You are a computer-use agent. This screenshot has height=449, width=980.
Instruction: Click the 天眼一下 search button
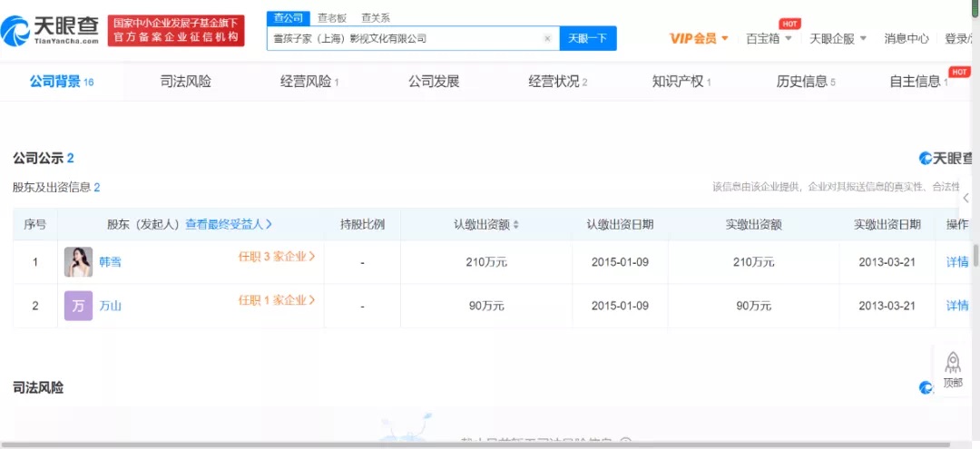[587, 38]
